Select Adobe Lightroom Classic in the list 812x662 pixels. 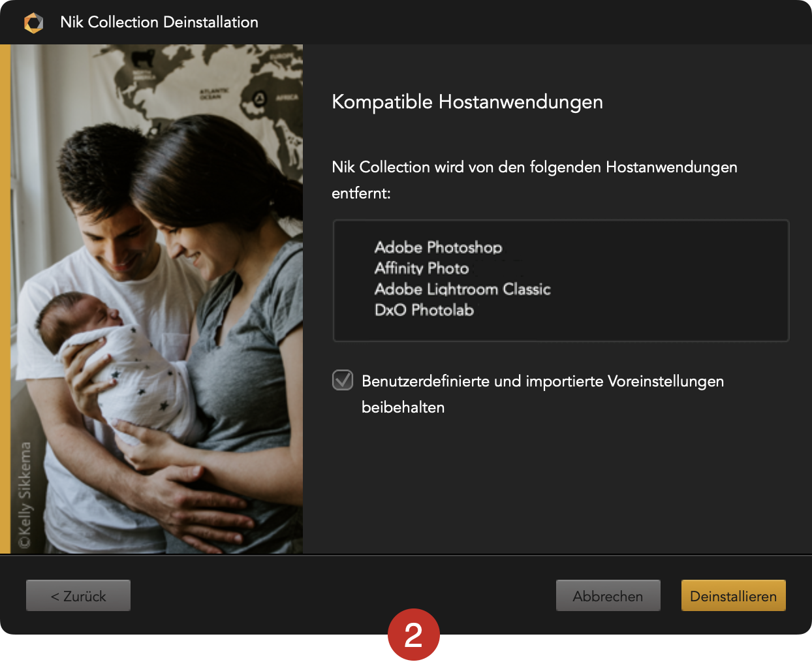coord(462,289)
